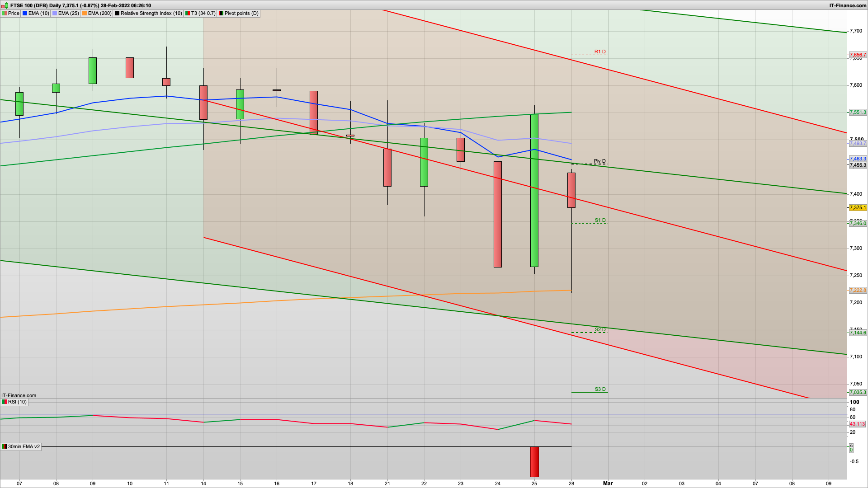Image resolution: width=868 pixels, height=488 pixels.
Task: Click the red histogram bar at date 25
Action: point(534,462)
